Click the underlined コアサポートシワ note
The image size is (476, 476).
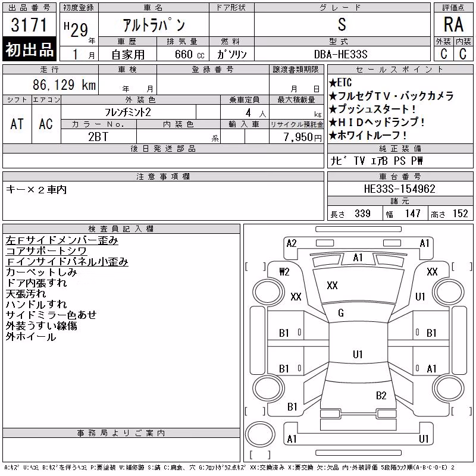pyautogui.click(x=46, y=251)
